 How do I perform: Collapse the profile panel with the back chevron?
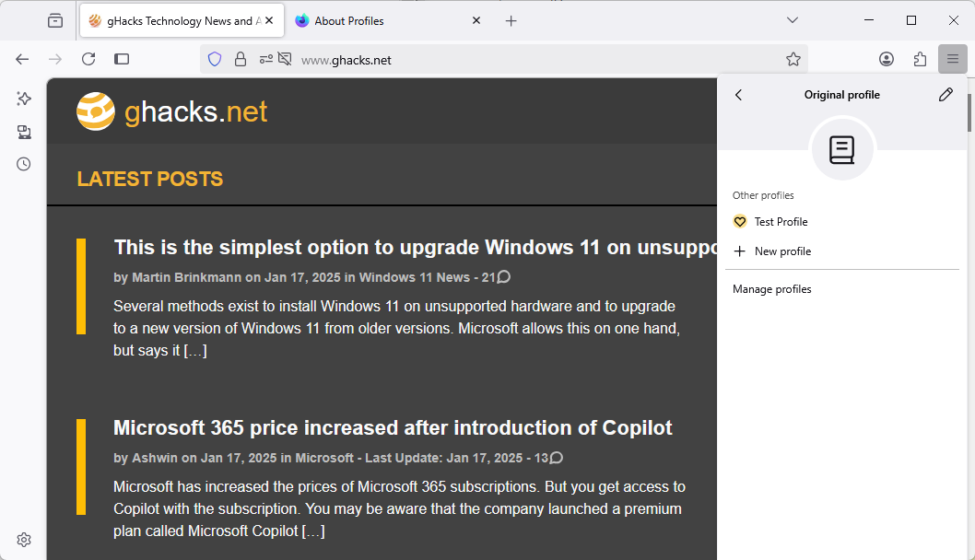pos(737,94)
